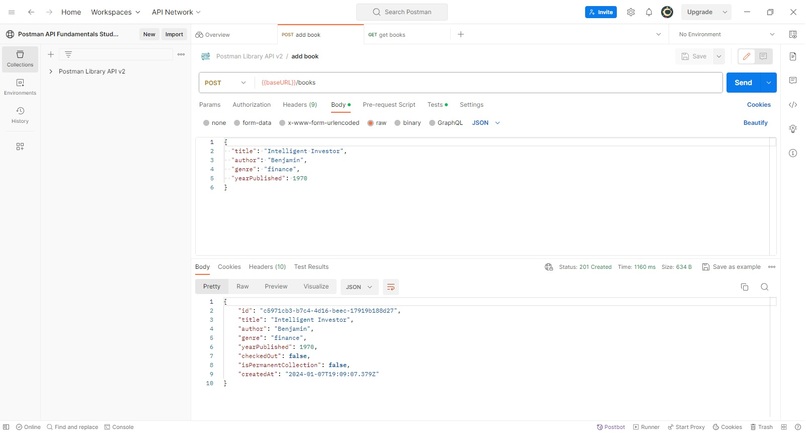Open the request info icon
The height and width of the screenshot is (433, 806).
(793, 153)
